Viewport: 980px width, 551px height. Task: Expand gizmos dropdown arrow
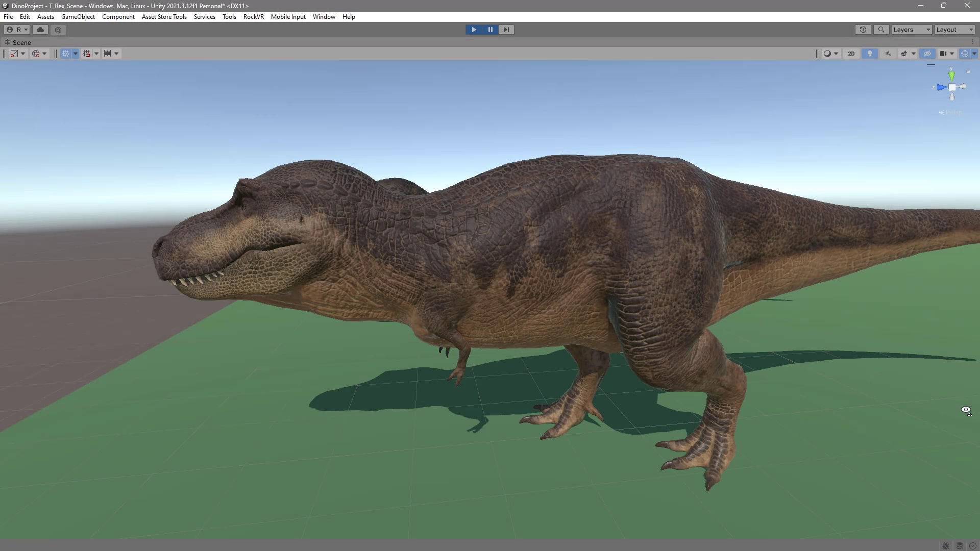pyautogui.click(x=974, y=54)
